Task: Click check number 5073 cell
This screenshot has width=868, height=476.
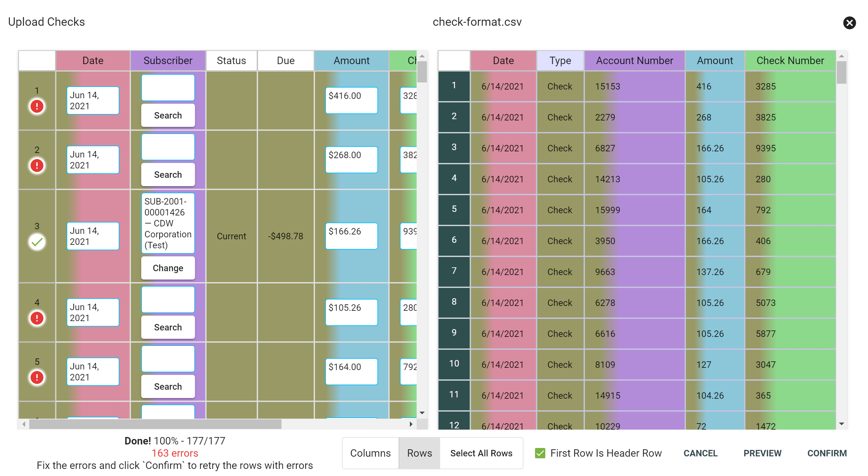Action: 790,303
